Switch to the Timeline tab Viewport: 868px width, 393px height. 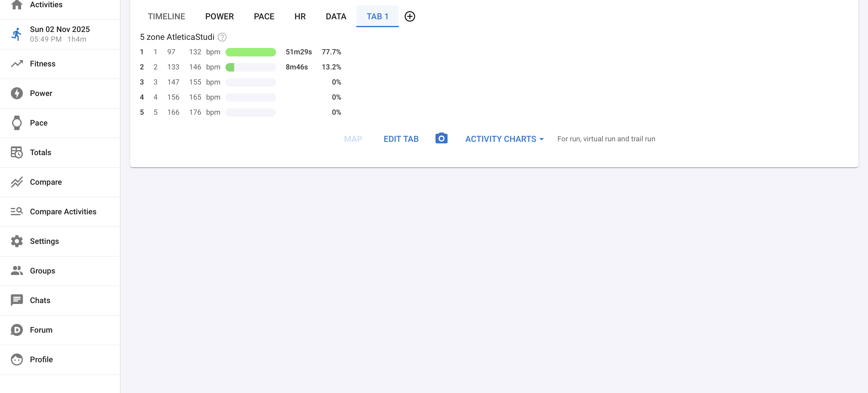pos(166,16)
